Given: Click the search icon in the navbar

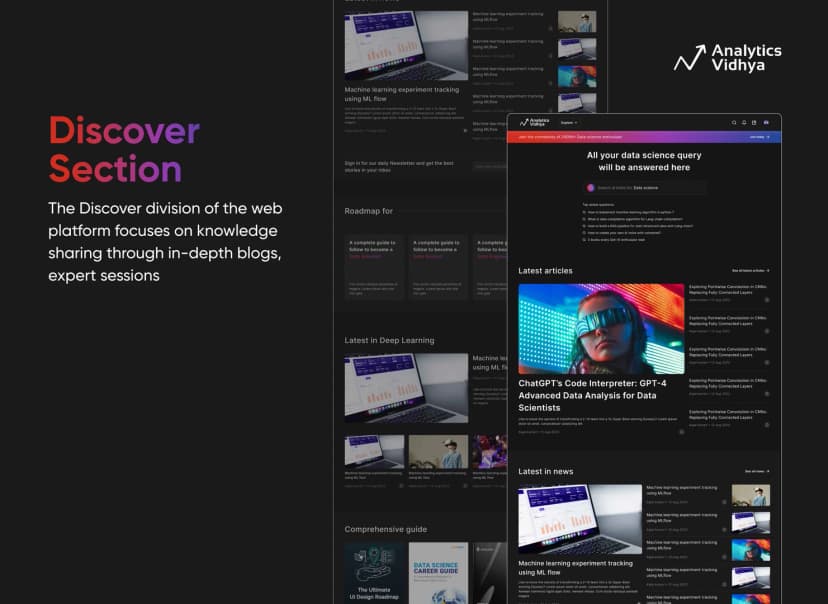Looking at the screenshot, I should point(733,123).
